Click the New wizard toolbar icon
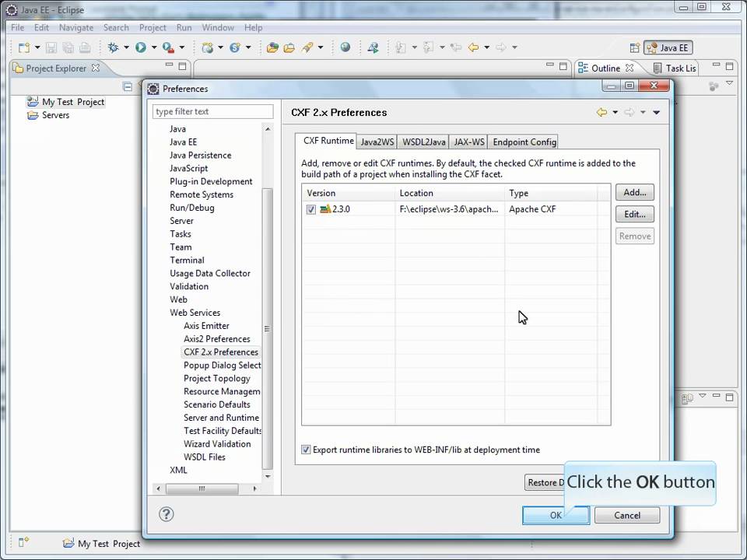The image size is (747, 560). (x=24, y=47)
